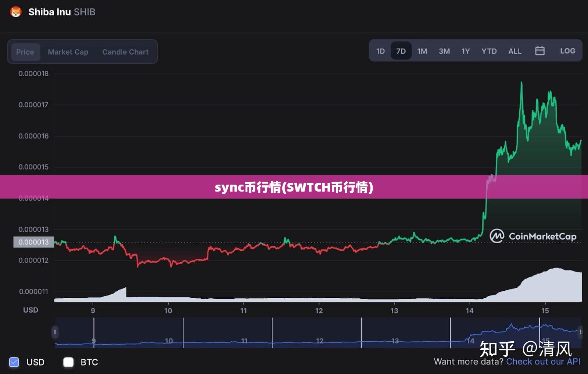Select the Price tab
Image resolution: width=588 pixels, height=374 pixels.
[x=25, y=52]
